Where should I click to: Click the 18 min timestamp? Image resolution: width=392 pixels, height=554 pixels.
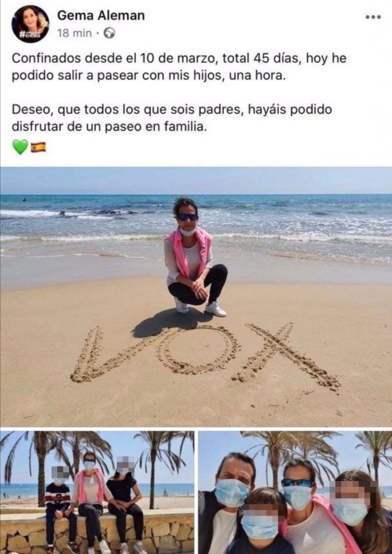click(75, 33)
